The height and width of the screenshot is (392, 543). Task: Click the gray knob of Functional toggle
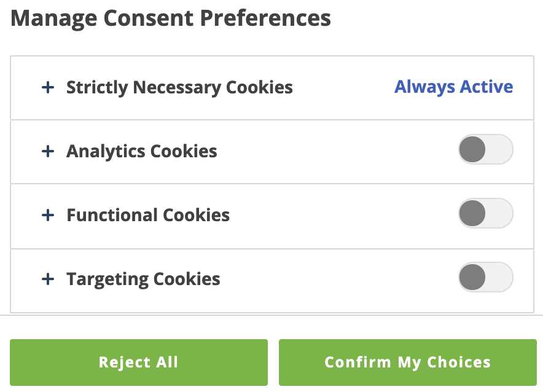click(472, 213)
